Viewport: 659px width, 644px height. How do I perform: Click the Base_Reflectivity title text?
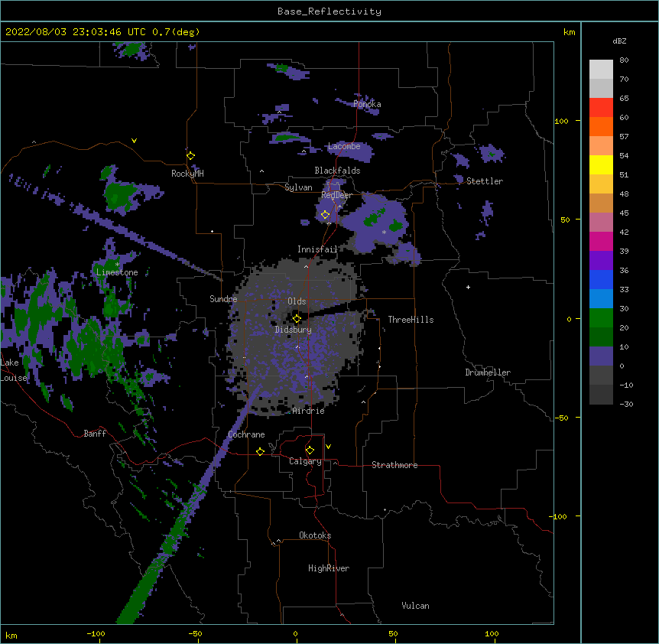(x=329, y=11)
